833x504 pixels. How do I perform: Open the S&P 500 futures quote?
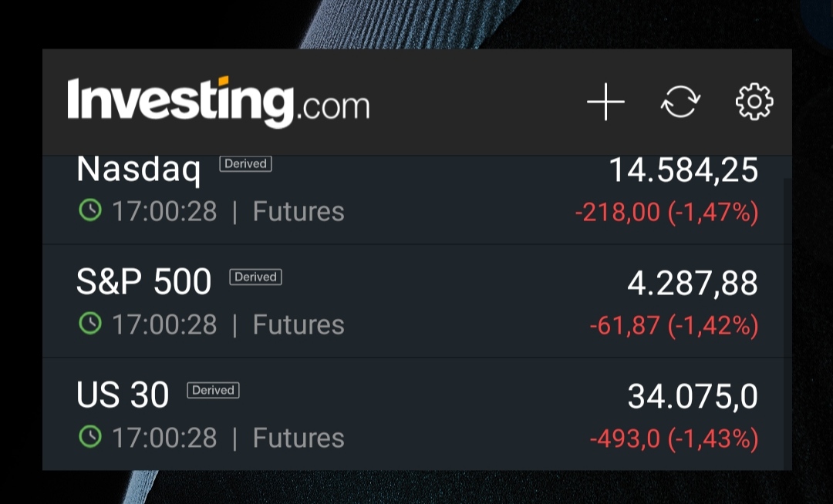143,283
